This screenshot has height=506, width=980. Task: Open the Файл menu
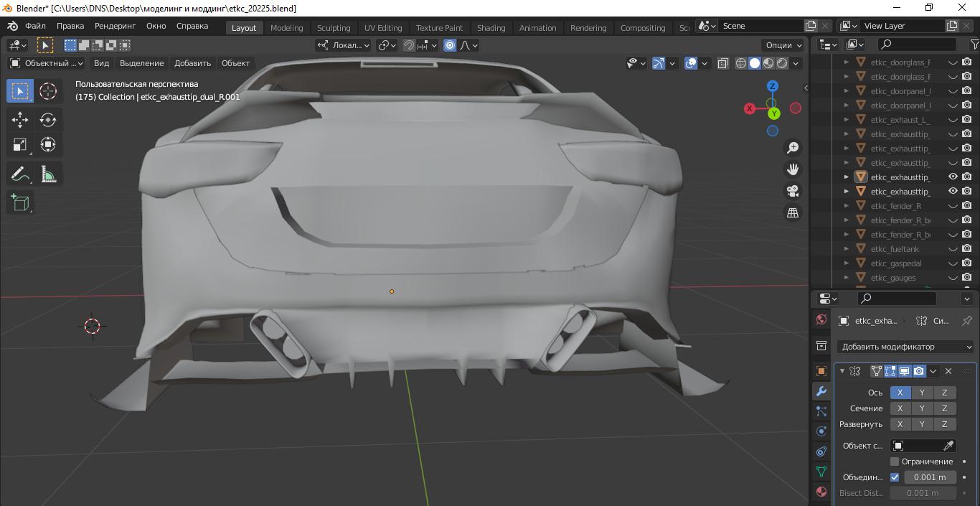click(35, 26)
